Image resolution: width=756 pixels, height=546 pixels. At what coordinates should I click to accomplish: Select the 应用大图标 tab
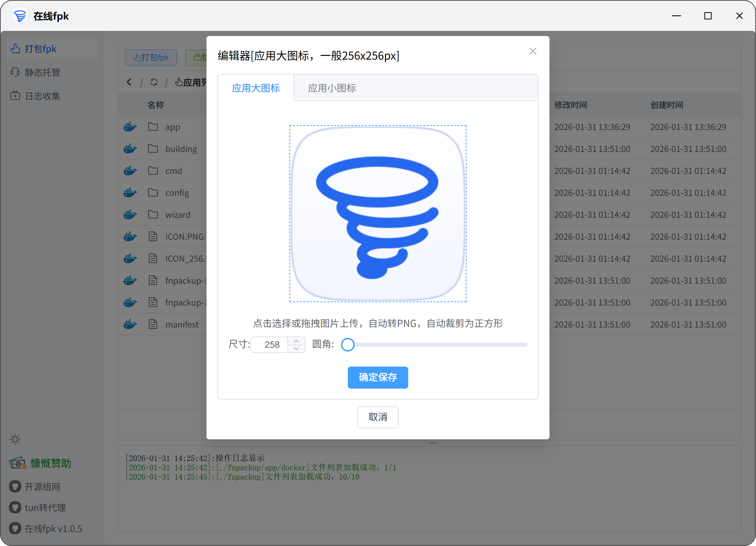(256, 88)
